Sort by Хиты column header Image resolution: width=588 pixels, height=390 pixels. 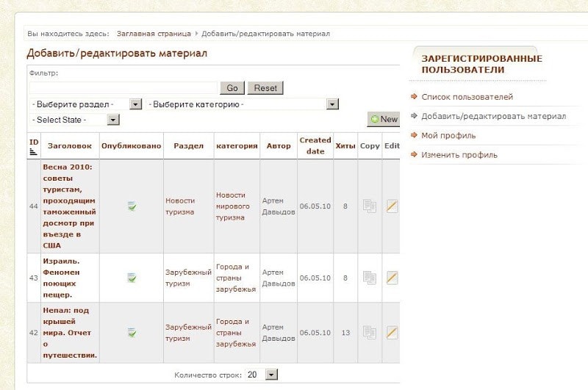345,145
